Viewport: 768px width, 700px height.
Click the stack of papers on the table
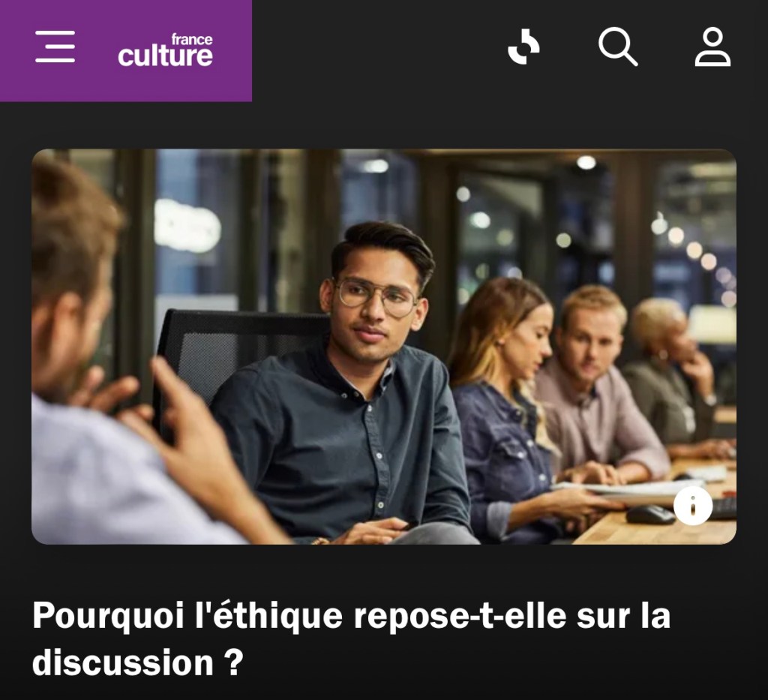pos(631,491)
